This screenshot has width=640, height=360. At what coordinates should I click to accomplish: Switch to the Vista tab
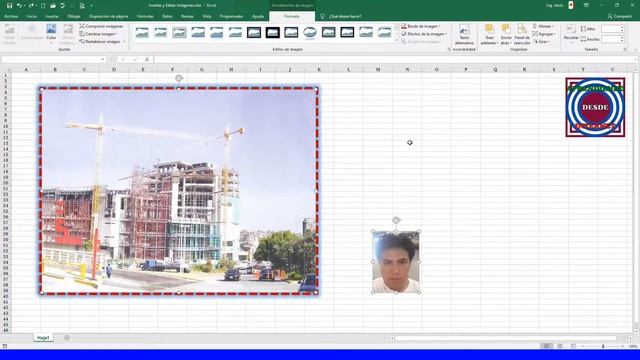[207, 16]
